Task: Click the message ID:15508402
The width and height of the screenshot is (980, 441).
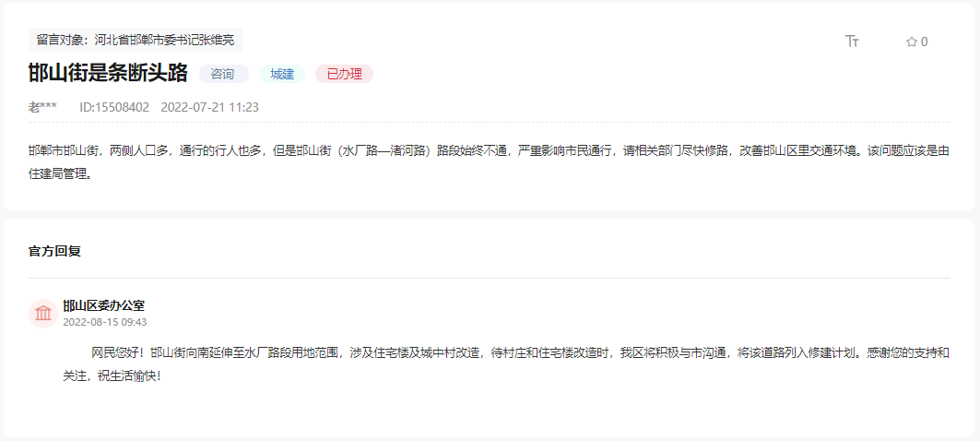Action: (114, 107)
